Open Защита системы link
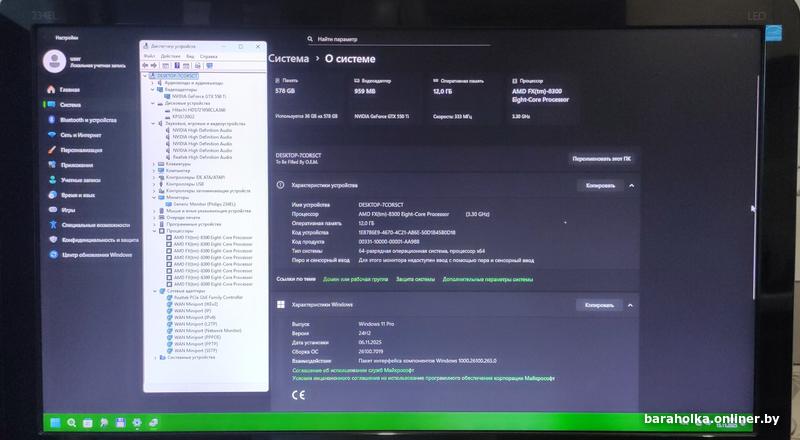Image resolution: width=800 pixels, height=440 pixels. pyautogui.click(x=415, y=279)
